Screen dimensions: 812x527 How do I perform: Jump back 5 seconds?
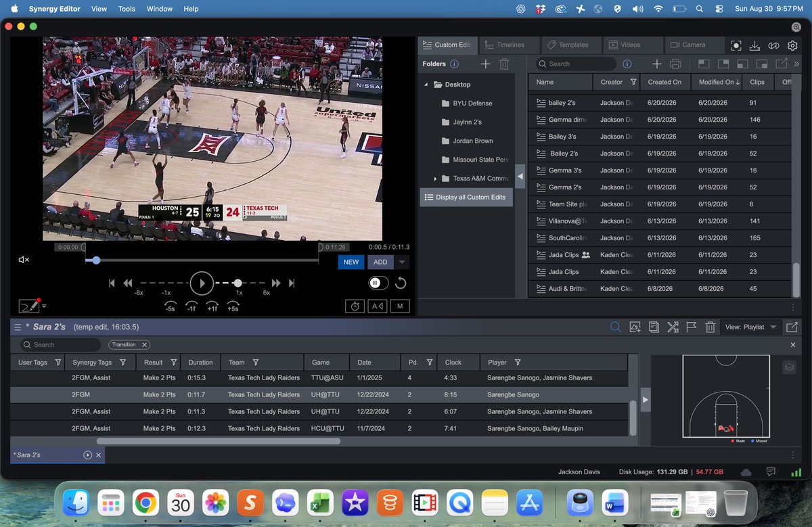pos(171,306)
